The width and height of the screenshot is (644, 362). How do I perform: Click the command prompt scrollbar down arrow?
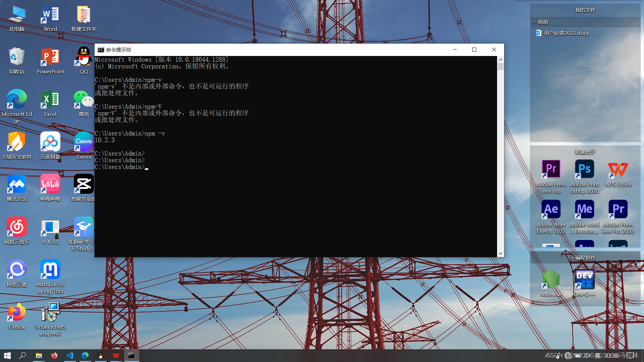(x=500, y=253)
